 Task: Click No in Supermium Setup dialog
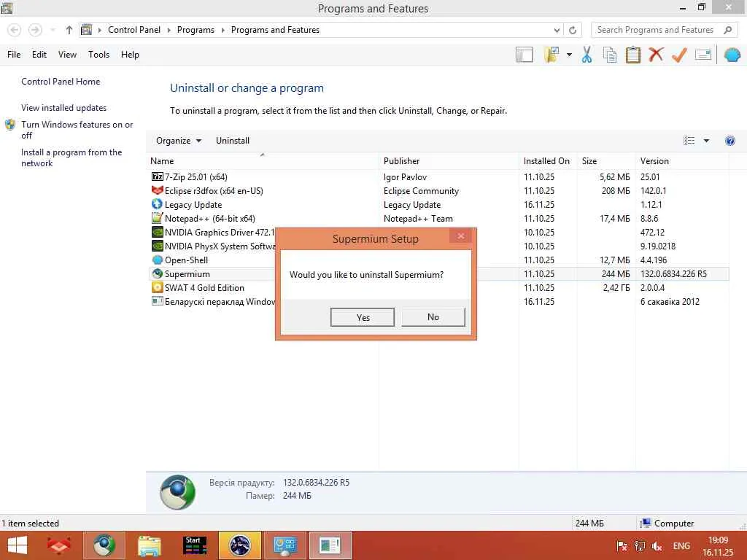point(433,316)
